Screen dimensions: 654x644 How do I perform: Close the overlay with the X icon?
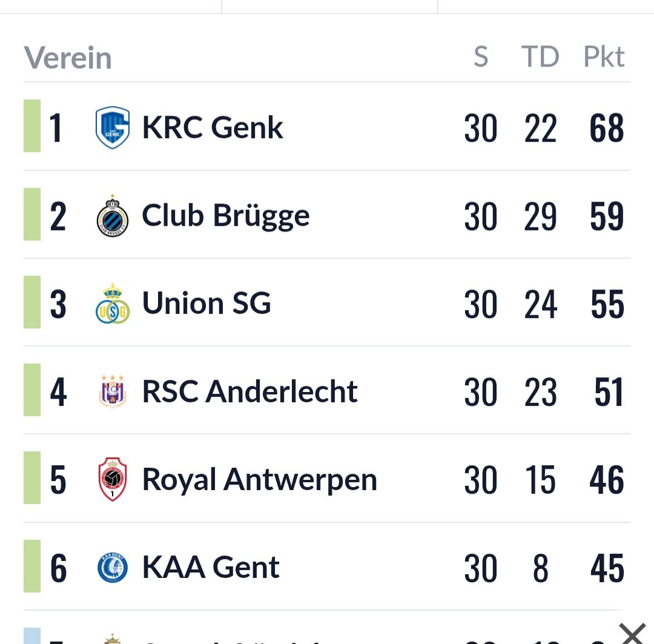pyautogui.click(x=632, y=634)
